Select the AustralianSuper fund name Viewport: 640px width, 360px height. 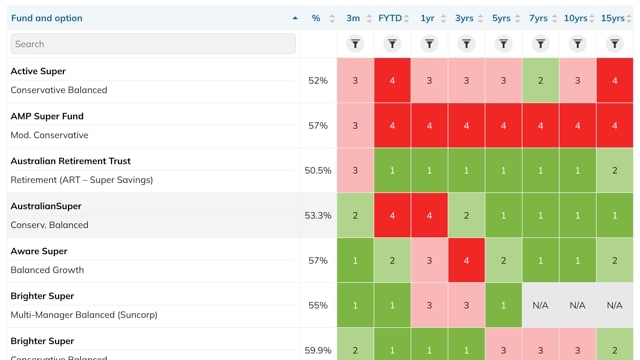tap(46, 206)
